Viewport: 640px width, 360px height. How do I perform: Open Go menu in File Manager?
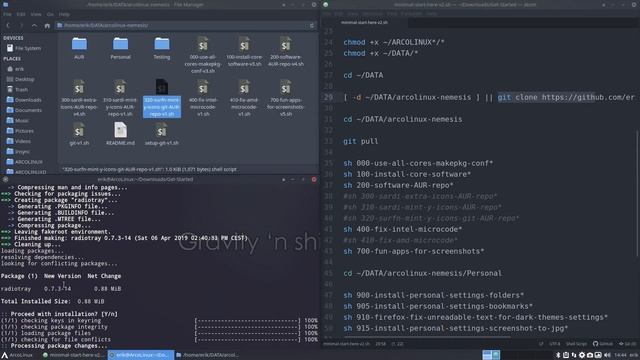coord(50,14)
